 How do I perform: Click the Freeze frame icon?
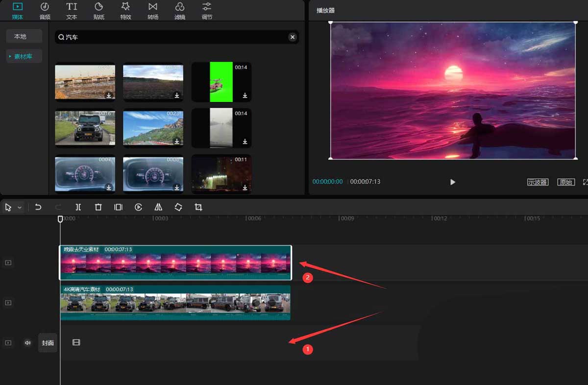click(118, 207)
